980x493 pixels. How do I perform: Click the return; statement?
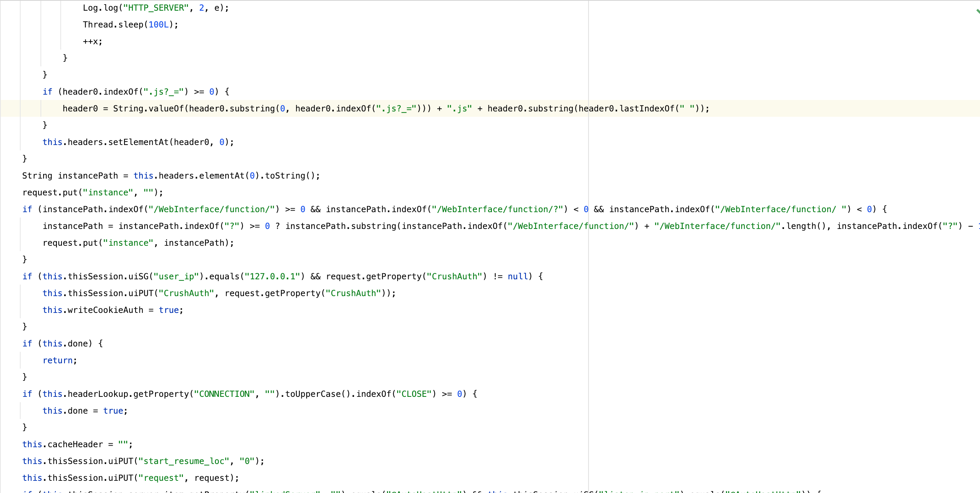coord(60,361)
